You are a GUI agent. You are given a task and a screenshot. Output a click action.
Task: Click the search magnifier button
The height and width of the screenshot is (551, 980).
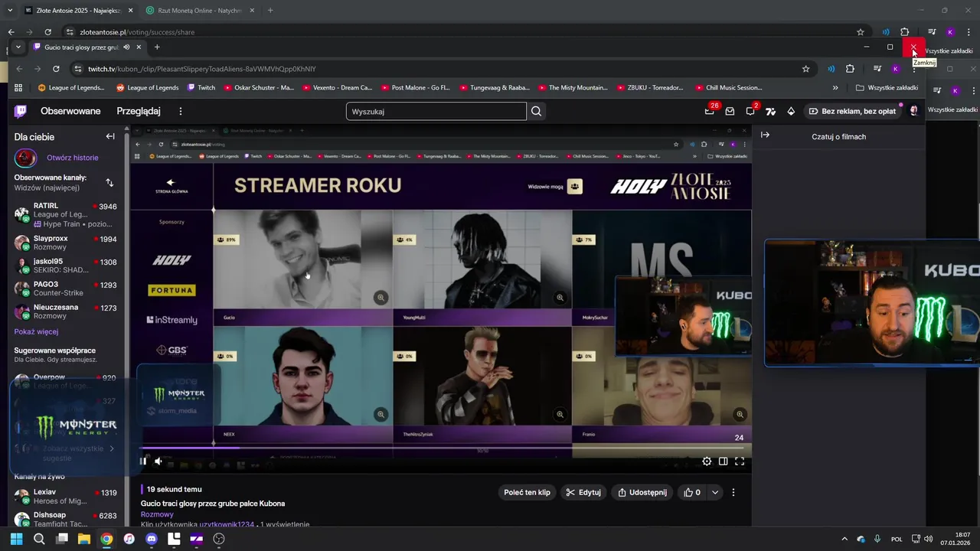click(537, 111)
